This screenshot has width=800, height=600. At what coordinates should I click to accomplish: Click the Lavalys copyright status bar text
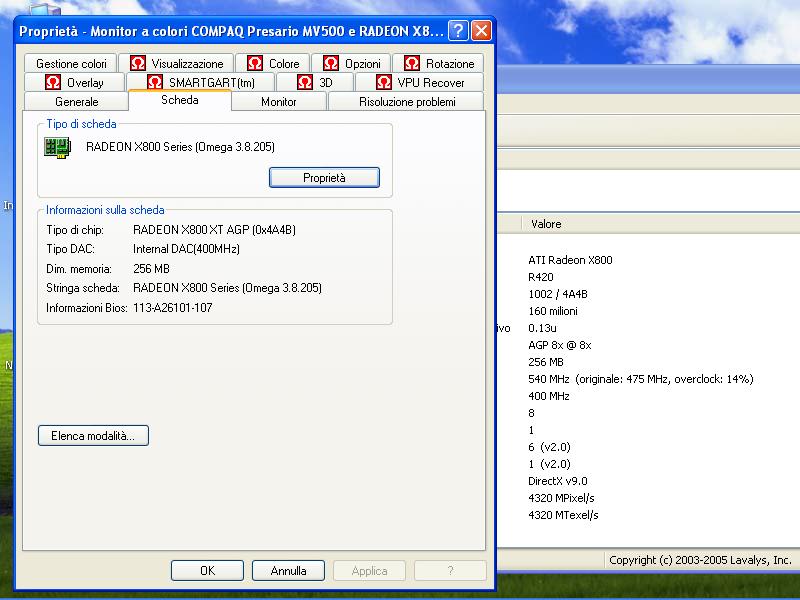[700, 560]
